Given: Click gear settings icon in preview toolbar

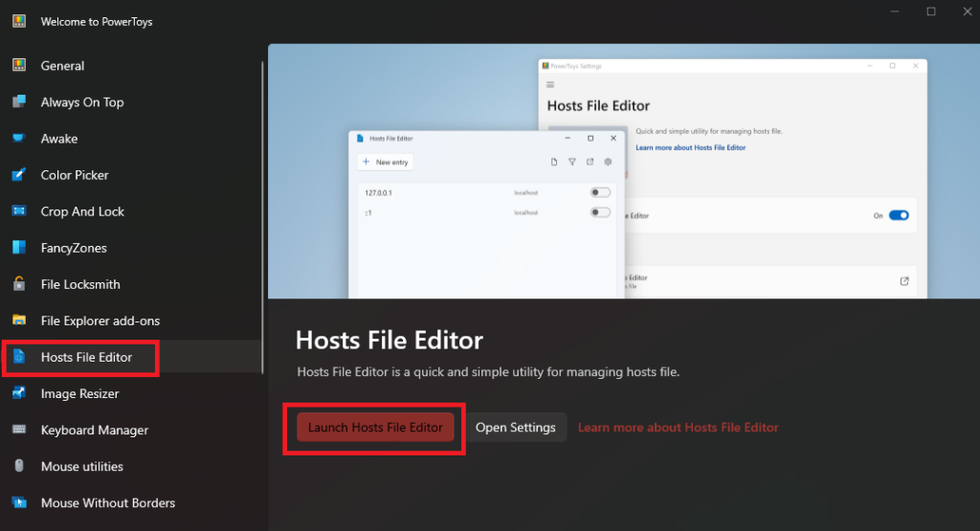Looking at the screenshot, I should (608, 162).
